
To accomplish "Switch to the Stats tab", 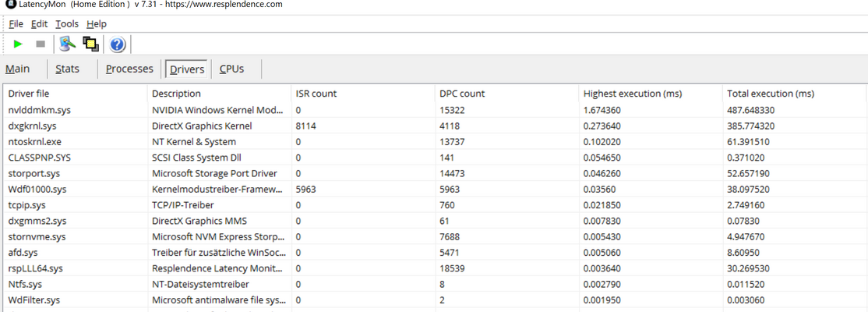I will (x=68, y=69).
